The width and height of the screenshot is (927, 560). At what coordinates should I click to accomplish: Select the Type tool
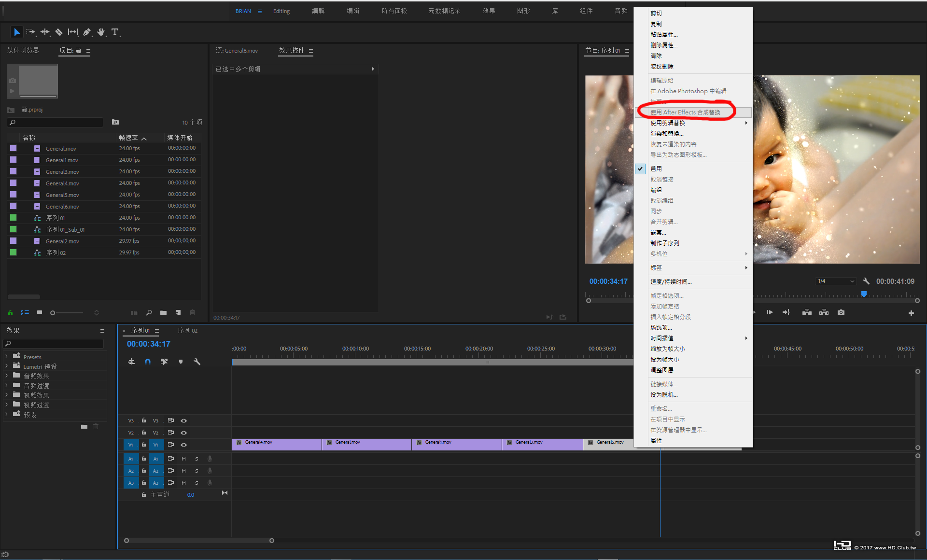click(115, 32)
